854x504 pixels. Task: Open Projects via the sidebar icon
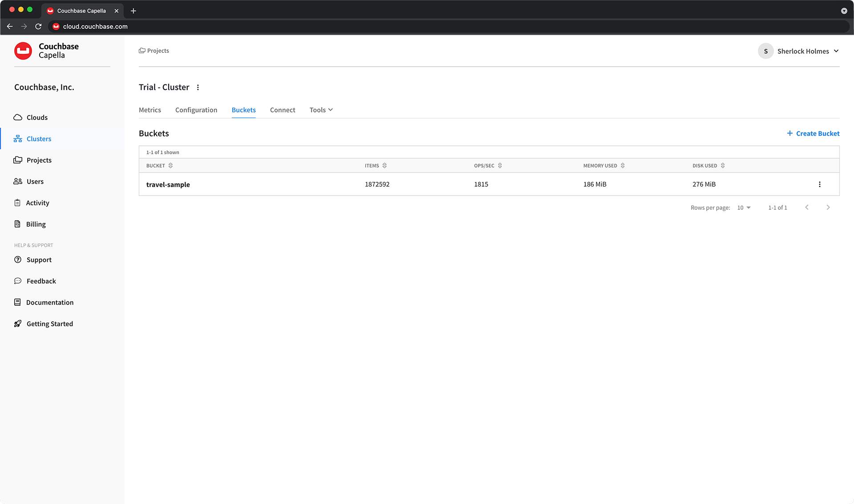(x=18, y=160)
